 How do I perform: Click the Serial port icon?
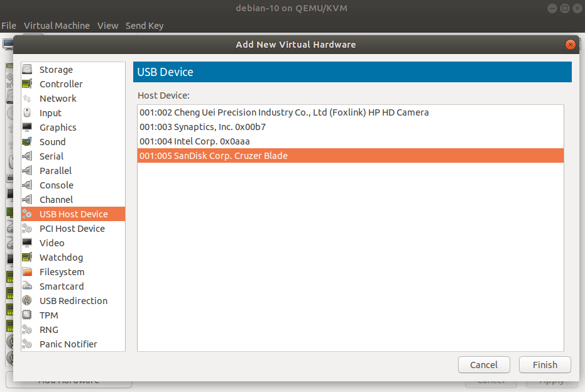tap(27, 156)
